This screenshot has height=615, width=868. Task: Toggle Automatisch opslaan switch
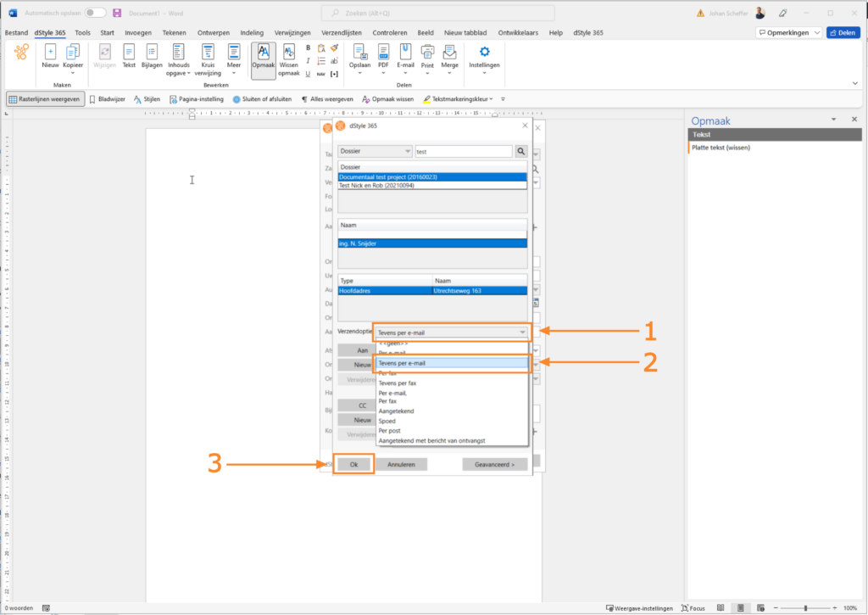tap(95, 13)
